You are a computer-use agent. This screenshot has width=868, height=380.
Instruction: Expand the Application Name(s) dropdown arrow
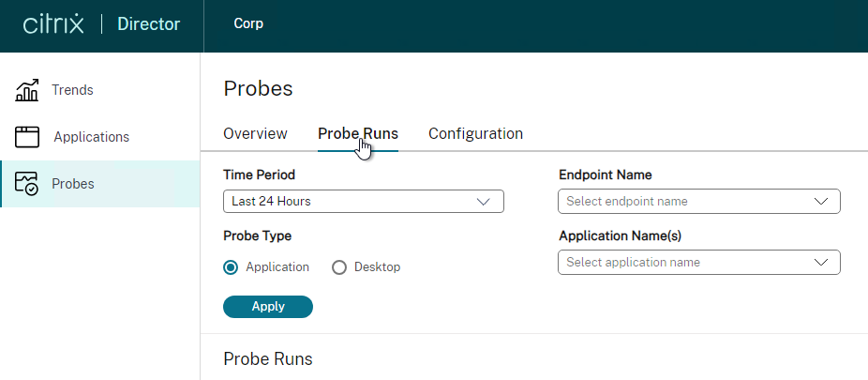point(821,262)
